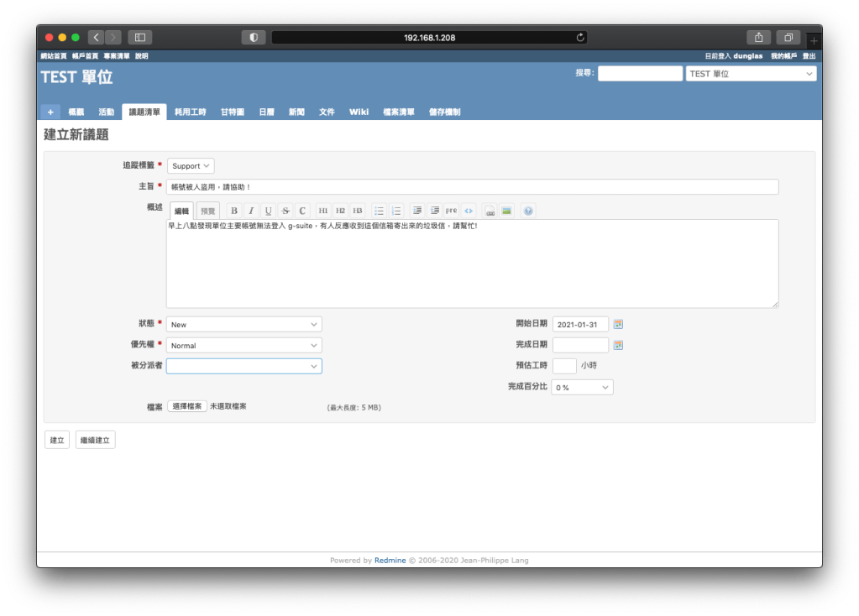
Task: Apply italic formatting in the description toolbar
Action: 250,211
